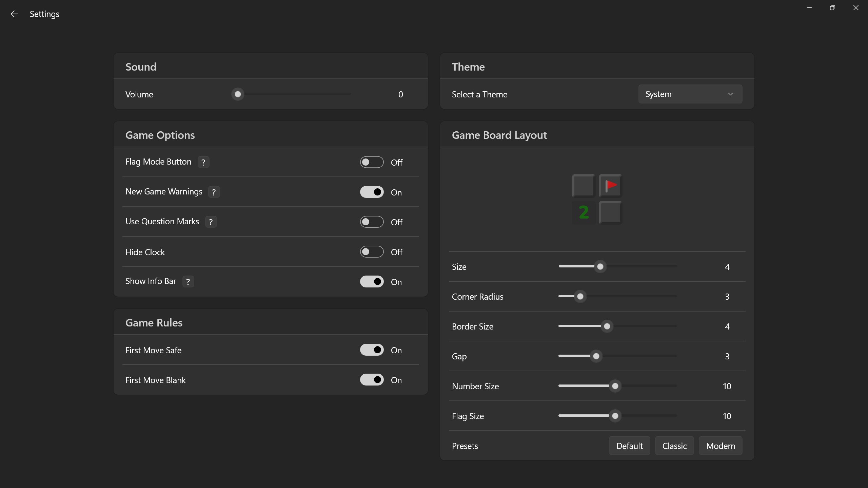Click the help icon beside New Game Warnings
868x488 pixels.
click(x=214, y=192)
